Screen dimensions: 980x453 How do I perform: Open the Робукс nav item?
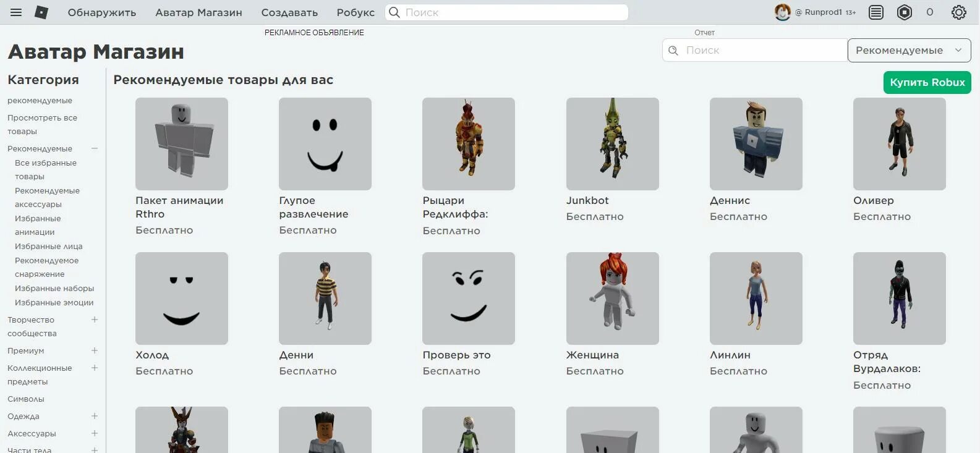point(356,12)
